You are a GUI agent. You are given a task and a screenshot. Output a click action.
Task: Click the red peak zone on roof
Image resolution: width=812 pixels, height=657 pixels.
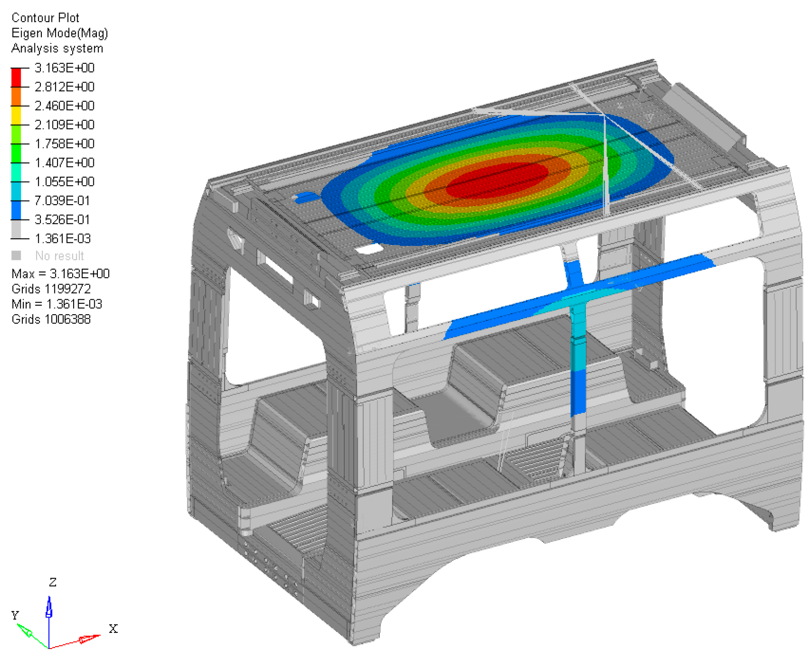coord(497,180)
